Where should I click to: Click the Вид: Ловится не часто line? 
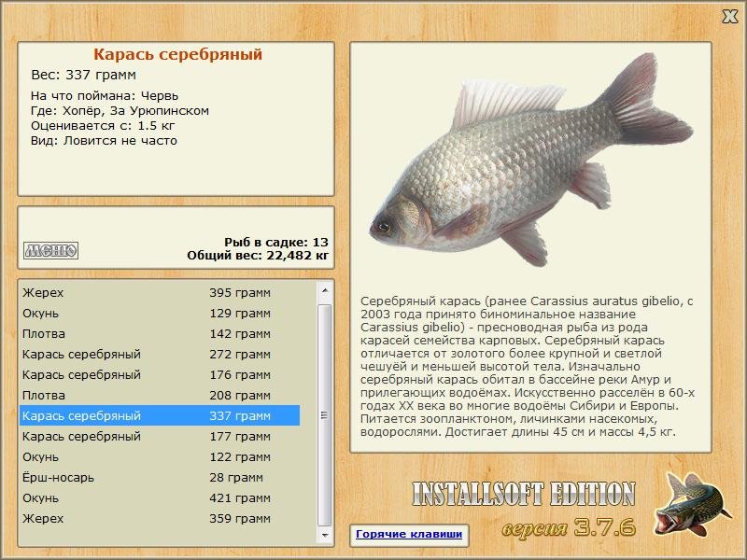tap(104, 141)
